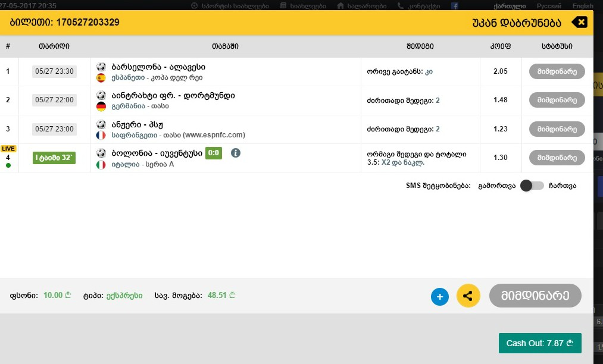Select match აინტრახტი ფრ. - დორტმუნდი
This screenshot has width=603, height=364.
tap(173, 95)
